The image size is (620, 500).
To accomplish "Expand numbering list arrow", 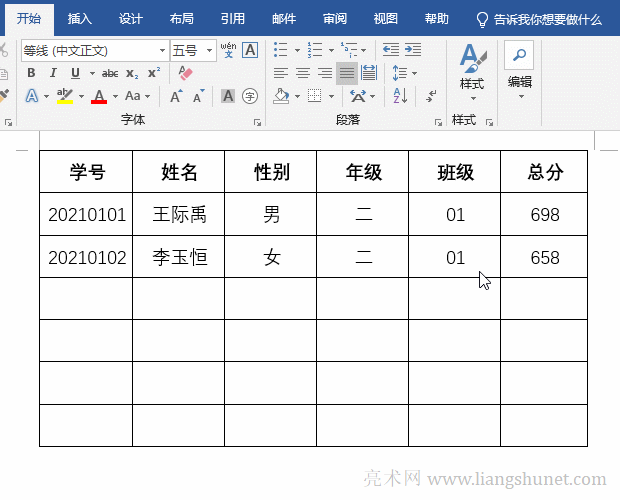I will pos(331,51).
